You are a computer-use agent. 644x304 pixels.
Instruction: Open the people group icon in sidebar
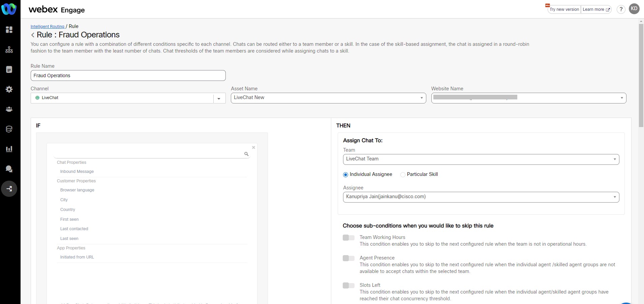tap(9, 109)
